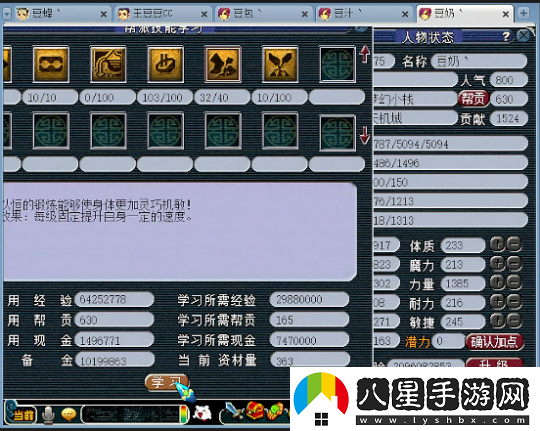
Task: Select the skill icon showing 32/40
Action: pos(222,64)
